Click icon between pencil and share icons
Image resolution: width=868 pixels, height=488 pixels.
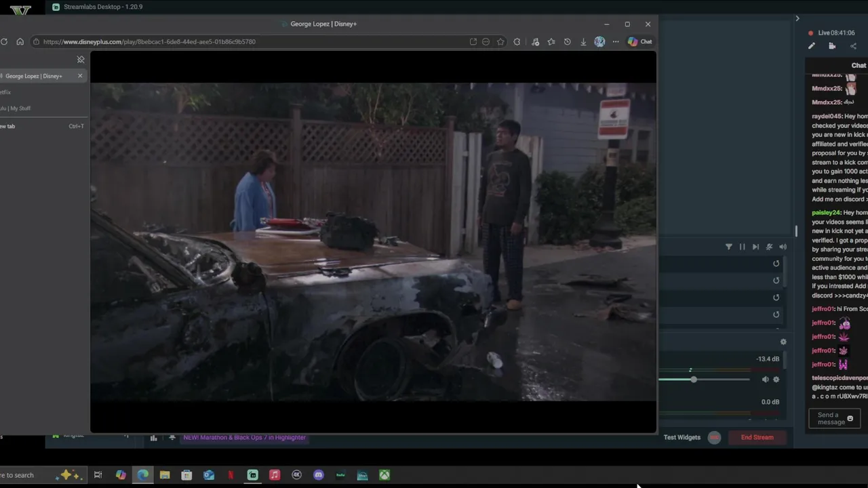tap(832, 46)
